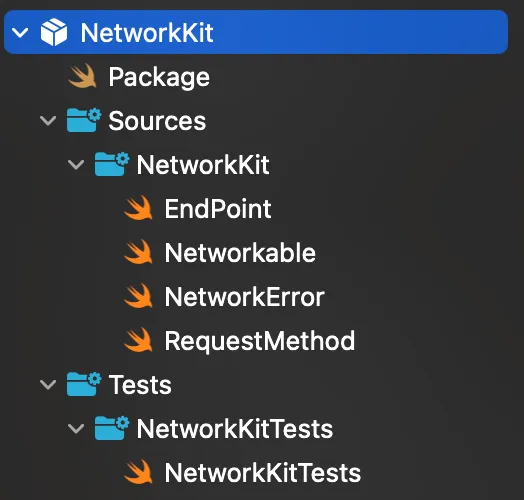Click the NetworkKitTests swift file icon
This screenshot has height=500, width=524.
tap(138, 472)
